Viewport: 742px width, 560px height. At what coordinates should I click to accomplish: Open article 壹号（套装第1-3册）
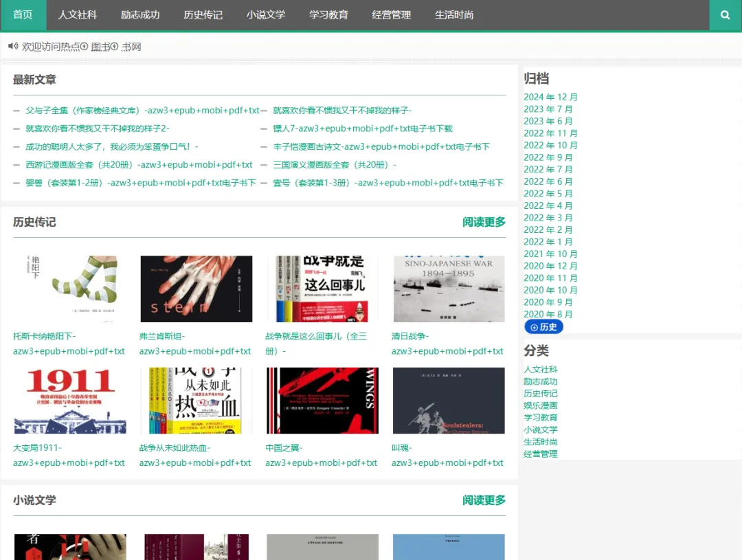coord(388,182)
